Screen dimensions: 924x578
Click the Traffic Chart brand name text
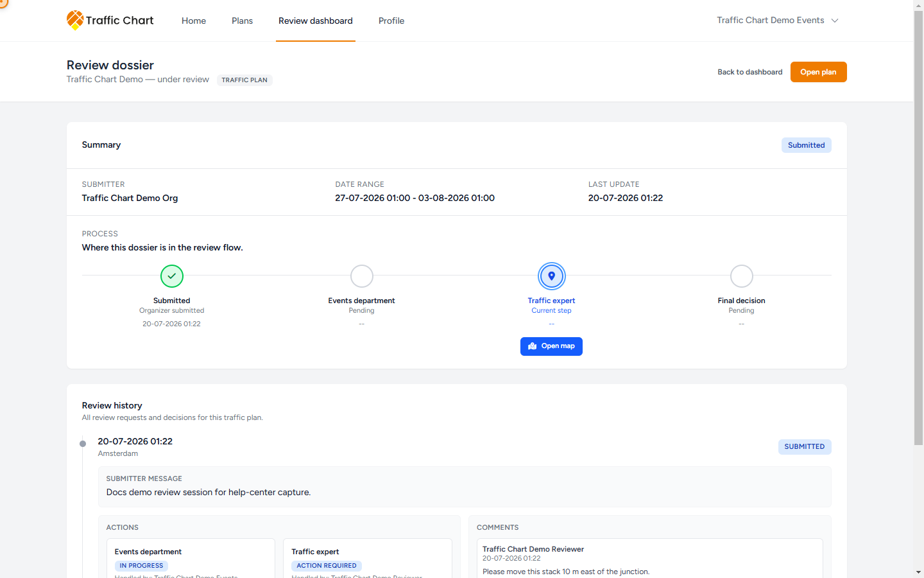click(120, 21)
